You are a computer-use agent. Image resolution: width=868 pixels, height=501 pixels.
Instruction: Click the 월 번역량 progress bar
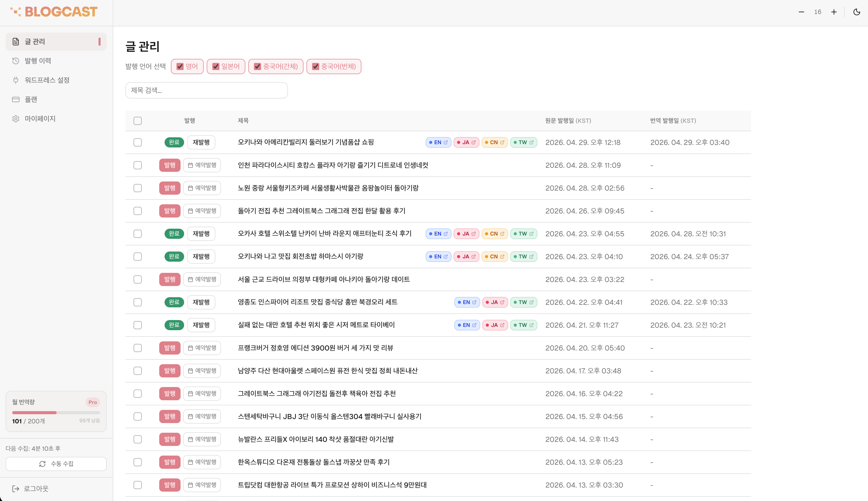[56, 413]
